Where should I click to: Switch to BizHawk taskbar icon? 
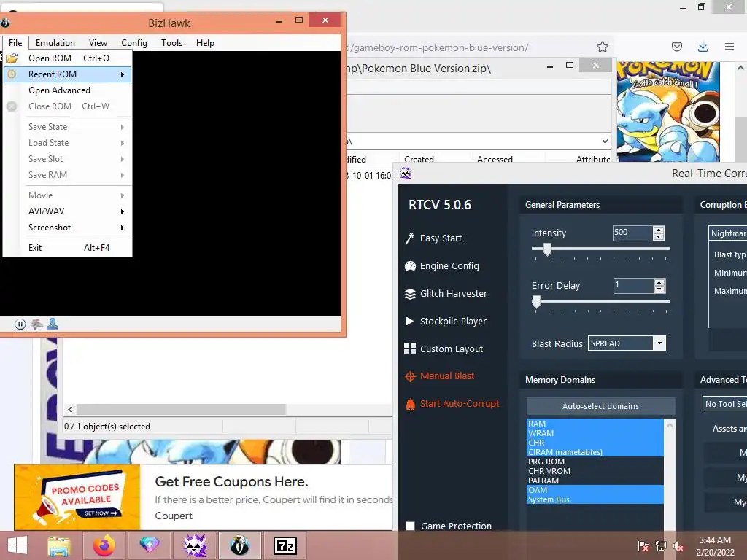click(x=239, y=545)
